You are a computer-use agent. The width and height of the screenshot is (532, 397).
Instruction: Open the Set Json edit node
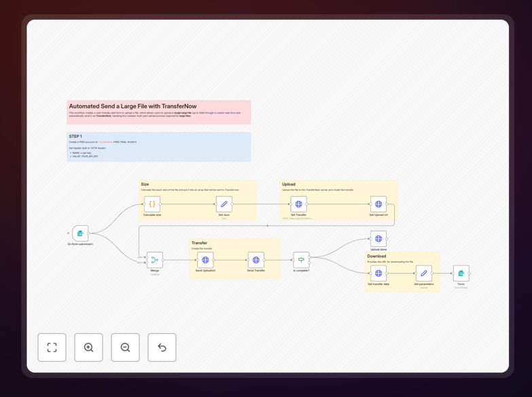[224, 204]
